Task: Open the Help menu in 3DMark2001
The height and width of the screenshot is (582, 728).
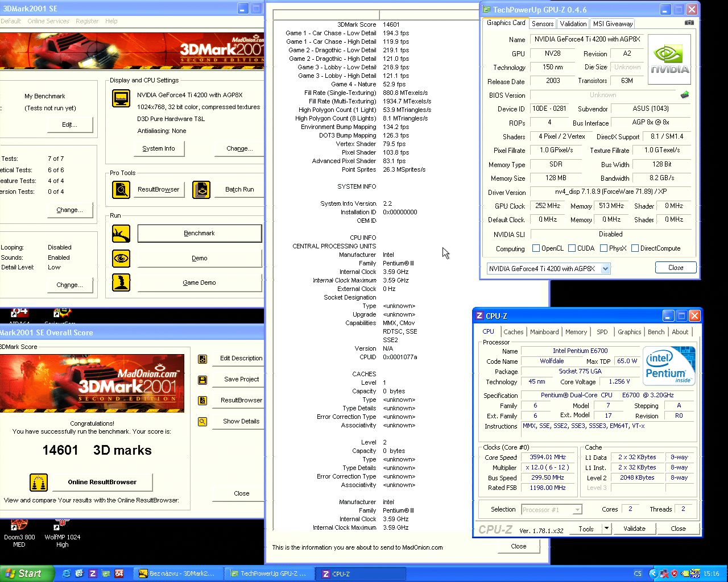Action: tap(111, 21)
